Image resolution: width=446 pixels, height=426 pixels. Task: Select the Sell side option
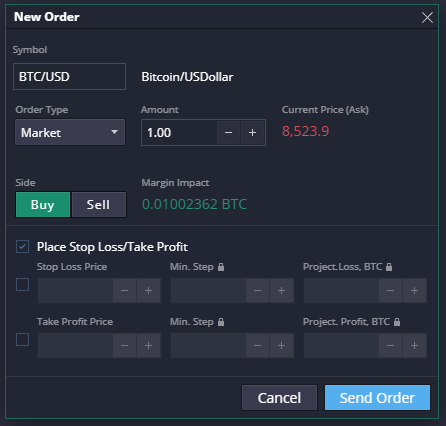pyautogui.click(x=99, y=205)
